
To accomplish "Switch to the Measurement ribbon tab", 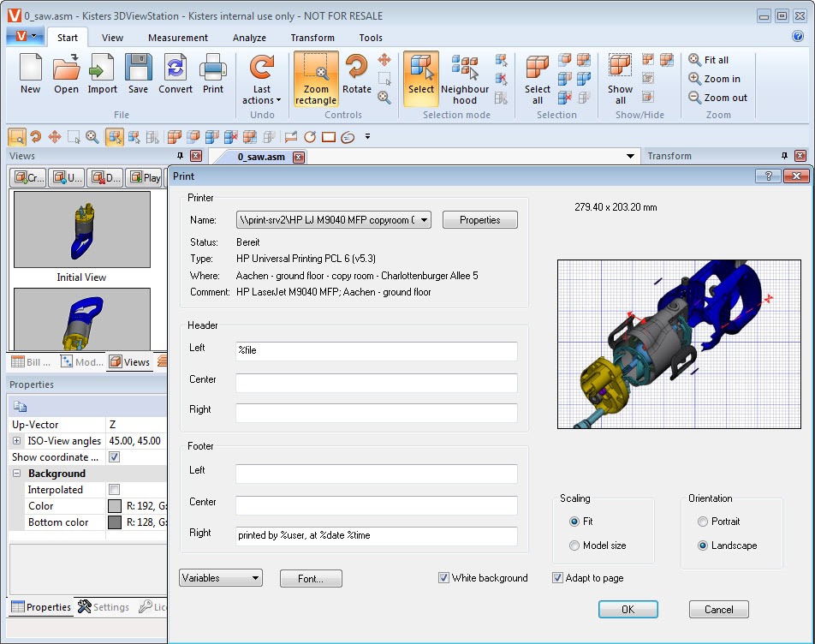I will [x=178, y=38].
